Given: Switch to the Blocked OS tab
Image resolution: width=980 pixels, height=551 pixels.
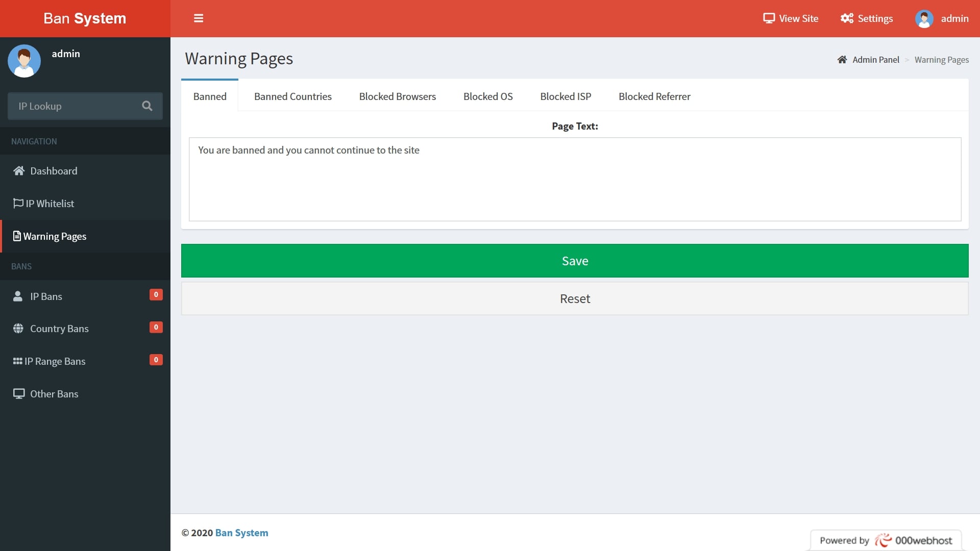Looking at the screenshot, I should pos(488,96).
